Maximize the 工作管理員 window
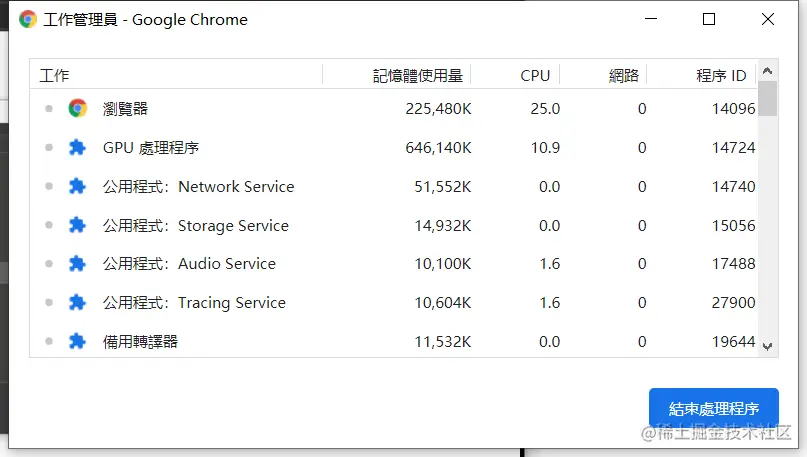The width and height of the screenshot is (807, 457). pyautogui.click(x=709, y=19)
